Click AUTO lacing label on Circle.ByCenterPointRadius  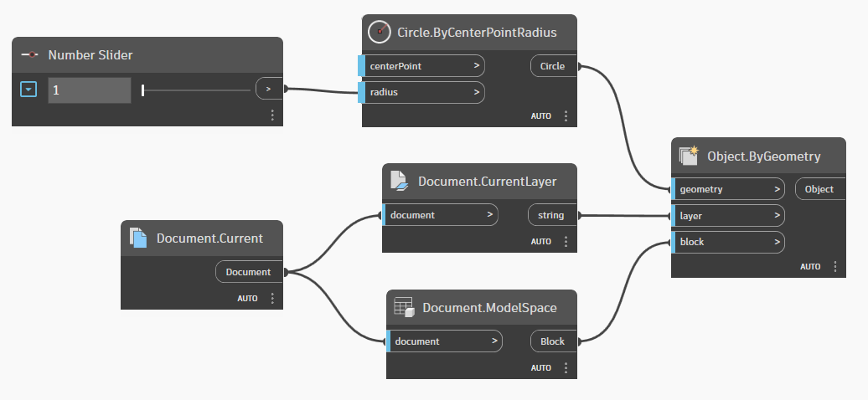coord(541,116)
